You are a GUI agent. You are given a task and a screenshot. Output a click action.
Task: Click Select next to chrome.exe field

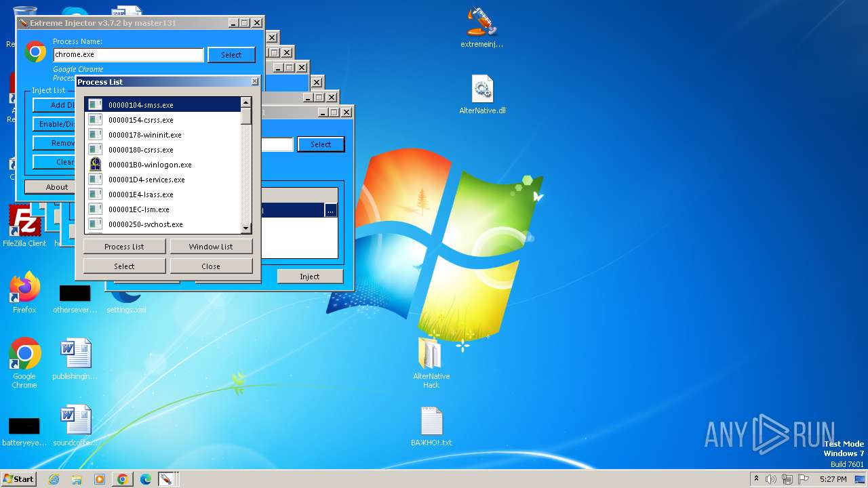231,55
